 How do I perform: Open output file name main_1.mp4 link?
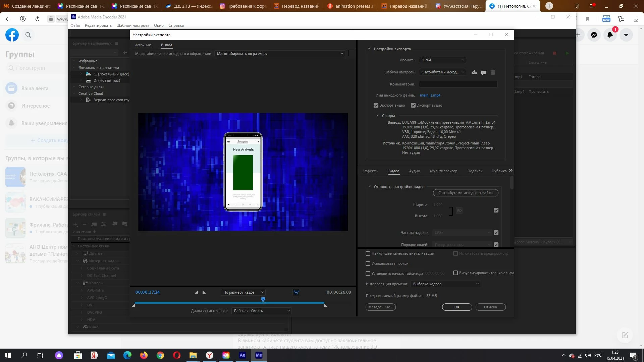point(430,95)
